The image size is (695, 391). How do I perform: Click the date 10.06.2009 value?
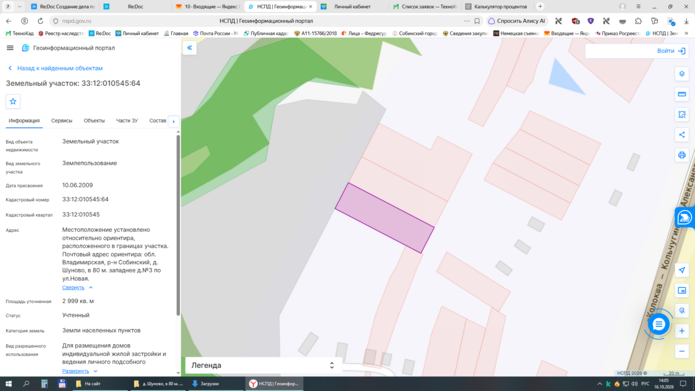pyautogui.click(x=77, y=185)
